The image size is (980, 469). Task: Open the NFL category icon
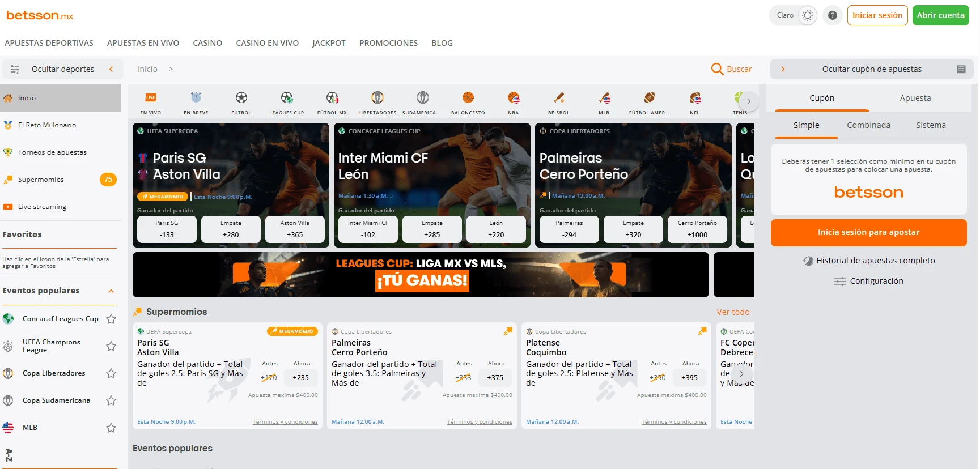[695, 98]
